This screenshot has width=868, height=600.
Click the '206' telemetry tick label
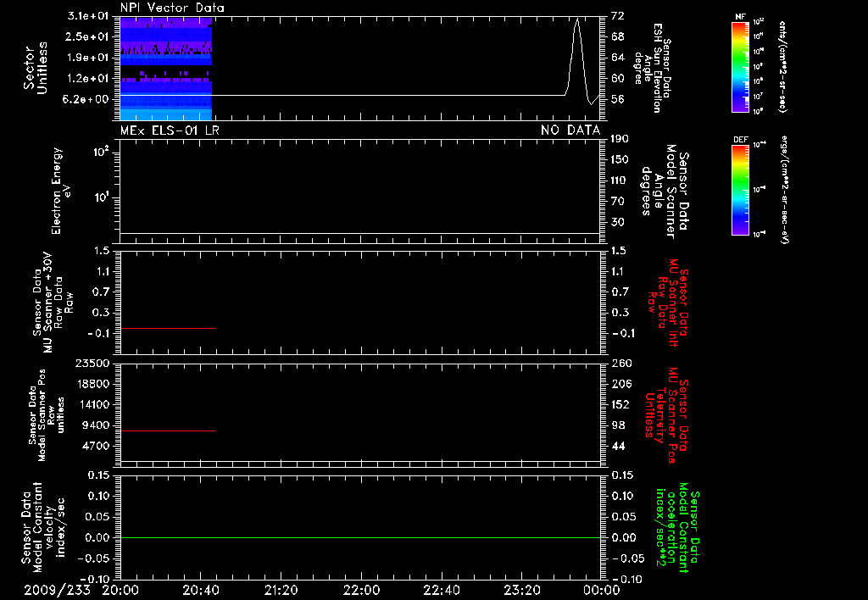[621, 384]
